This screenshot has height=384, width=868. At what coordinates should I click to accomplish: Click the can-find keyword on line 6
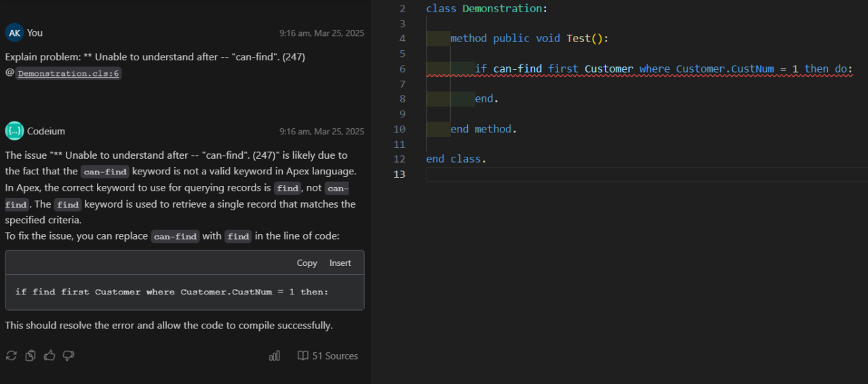pos(517,69)
